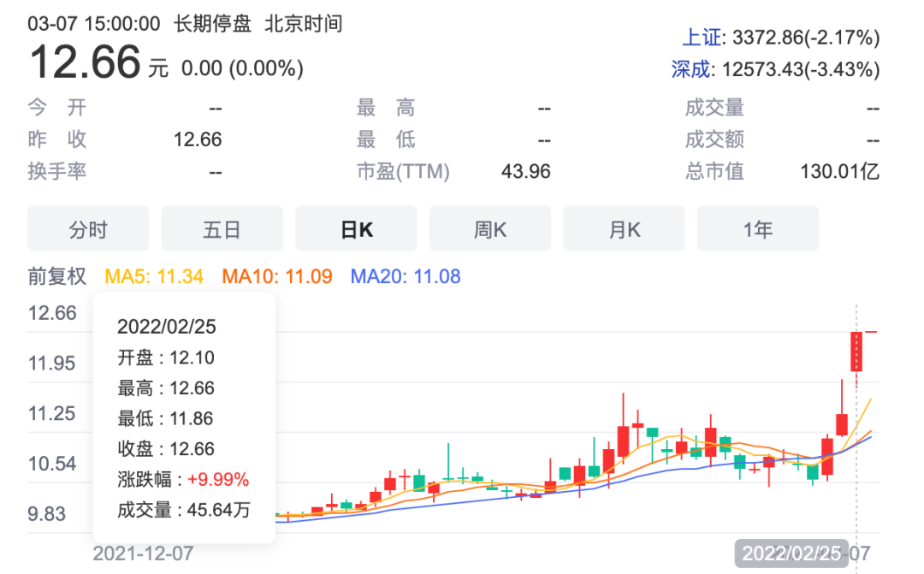Show the 1年 chart range
Image resolution: width=924 pixels, height=574 pixels.
(757, 229)
